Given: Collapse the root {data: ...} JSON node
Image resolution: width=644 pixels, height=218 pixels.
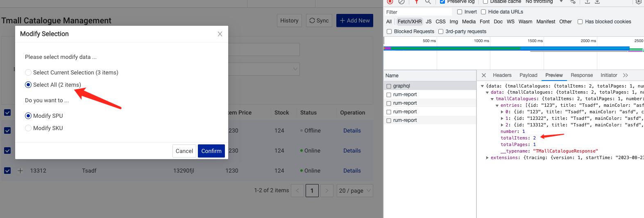Looking at the screenshot, I should coord(482,86).
